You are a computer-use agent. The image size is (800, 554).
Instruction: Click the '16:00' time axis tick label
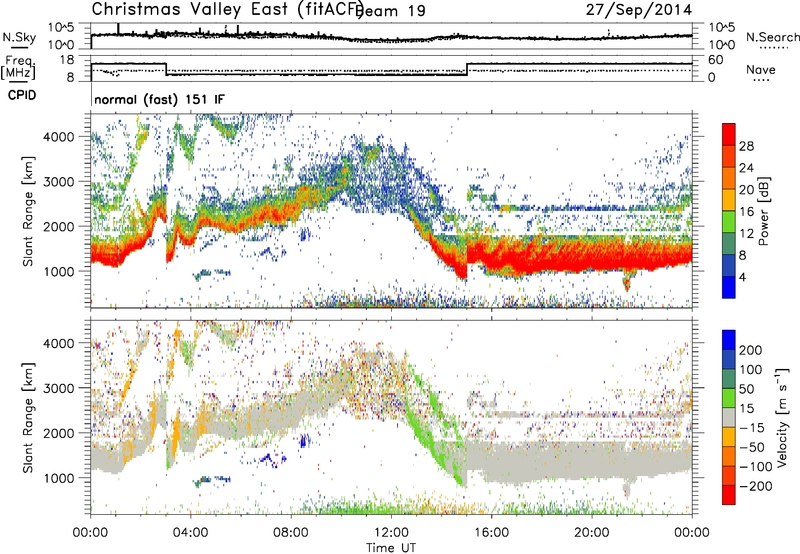(x=491, y=532)
